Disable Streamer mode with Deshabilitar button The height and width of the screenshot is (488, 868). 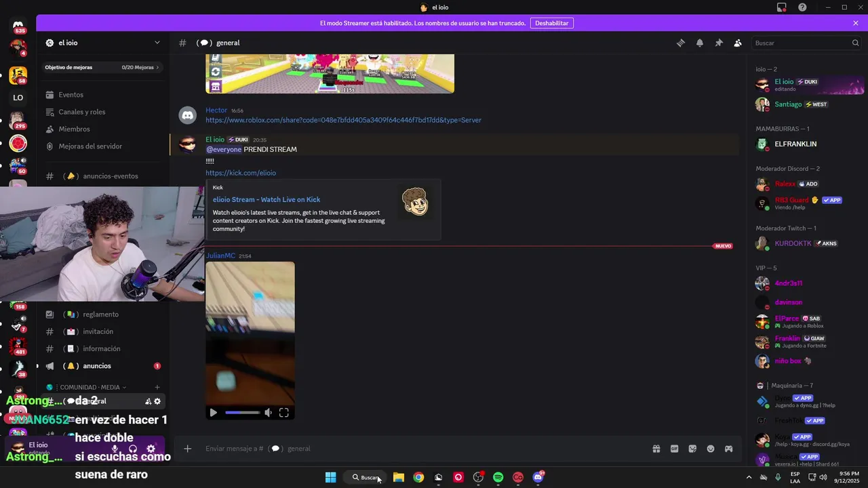click(551, 23)
